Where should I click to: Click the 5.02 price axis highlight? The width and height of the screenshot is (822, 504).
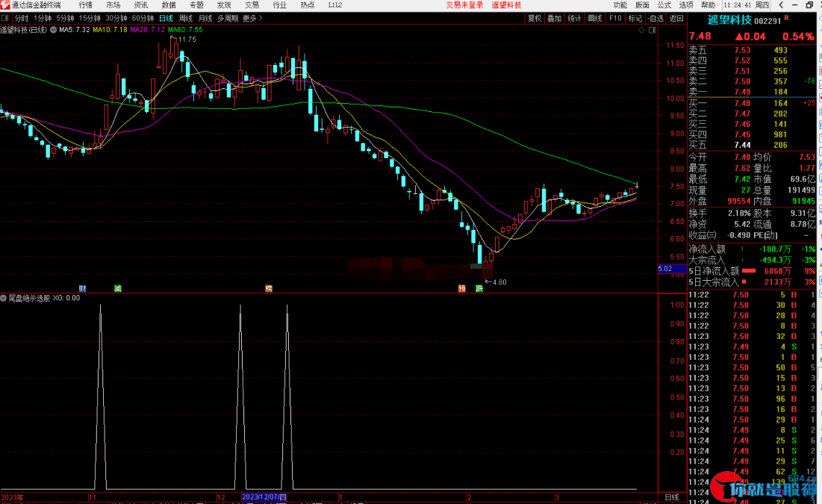[671, 269]
